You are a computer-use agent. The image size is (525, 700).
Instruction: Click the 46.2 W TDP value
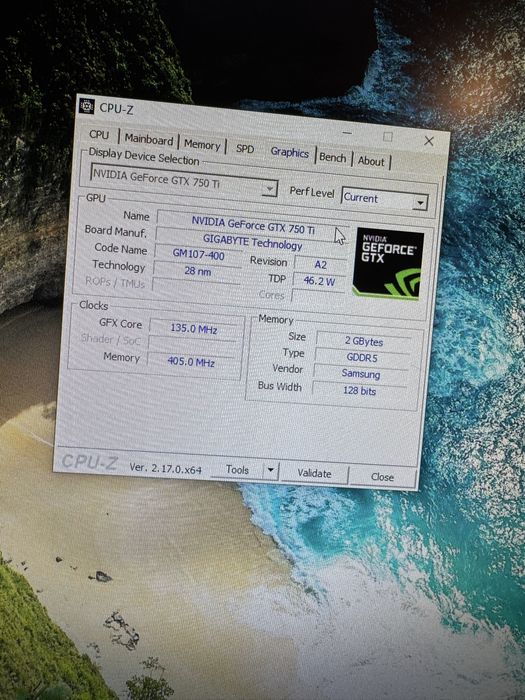pos(319,281)
